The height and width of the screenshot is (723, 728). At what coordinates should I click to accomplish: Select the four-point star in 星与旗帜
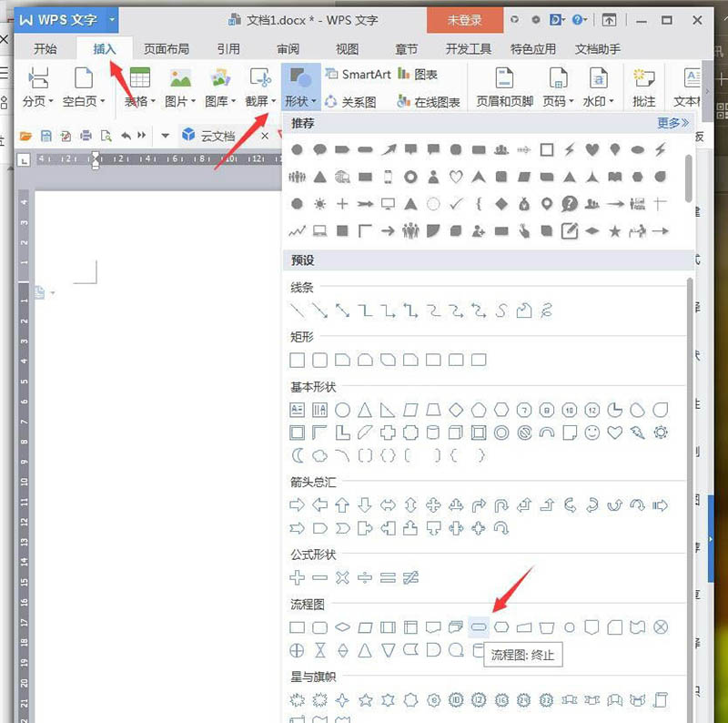[x=343, y=699]
